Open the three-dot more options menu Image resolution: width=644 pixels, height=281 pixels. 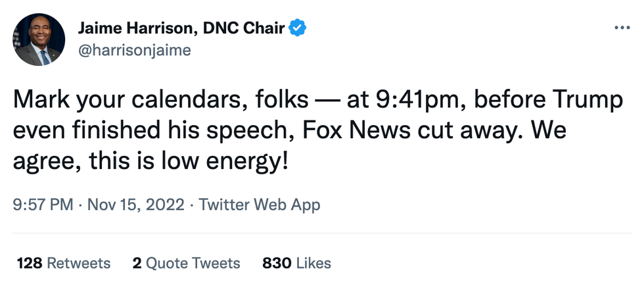click(622, 28)
